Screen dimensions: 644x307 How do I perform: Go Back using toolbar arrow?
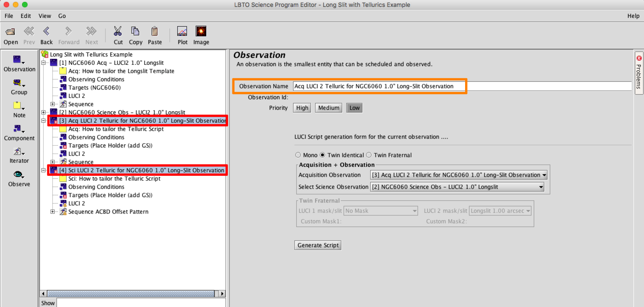pyautogui.click(x=47, y=31)
